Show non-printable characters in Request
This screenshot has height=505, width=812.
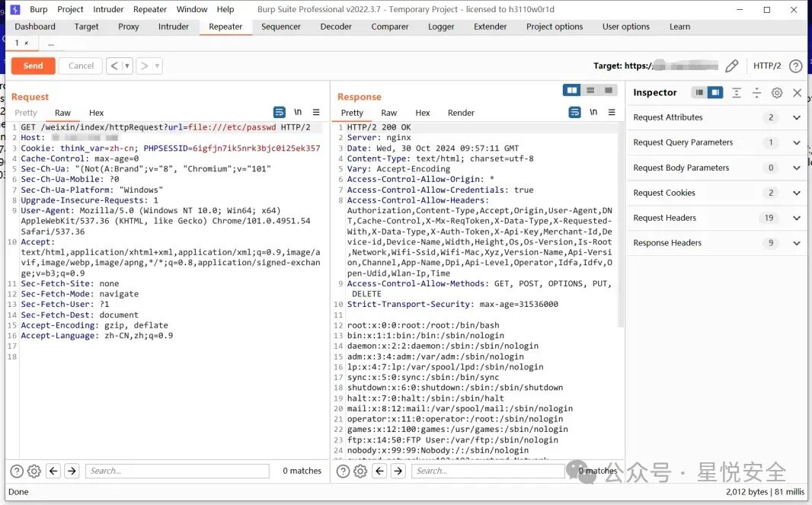point(298,112)
